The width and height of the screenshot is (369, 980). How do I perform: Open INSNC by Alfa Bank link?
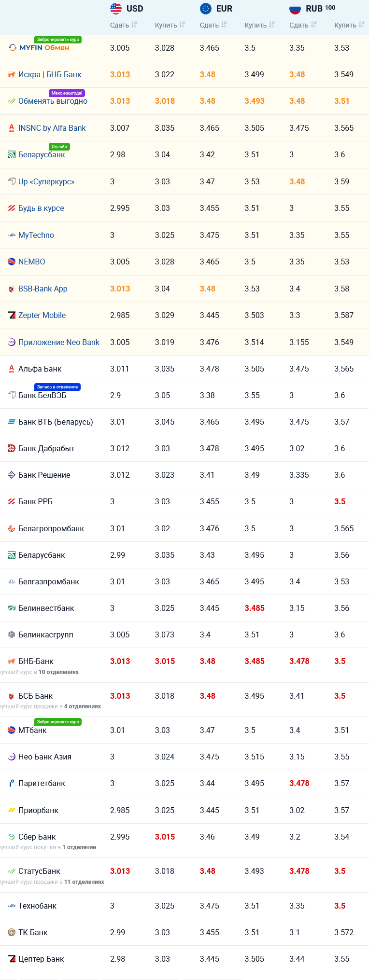(52, 128)
